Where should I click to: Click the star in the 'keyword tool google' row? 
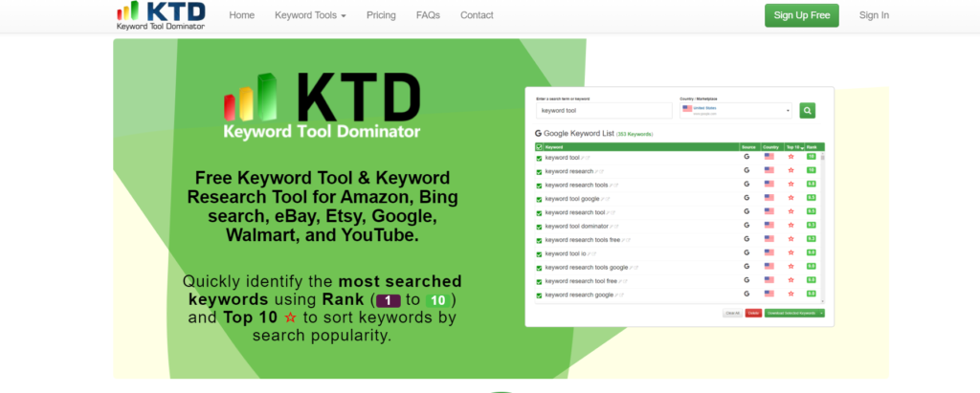tap(791, 198)
